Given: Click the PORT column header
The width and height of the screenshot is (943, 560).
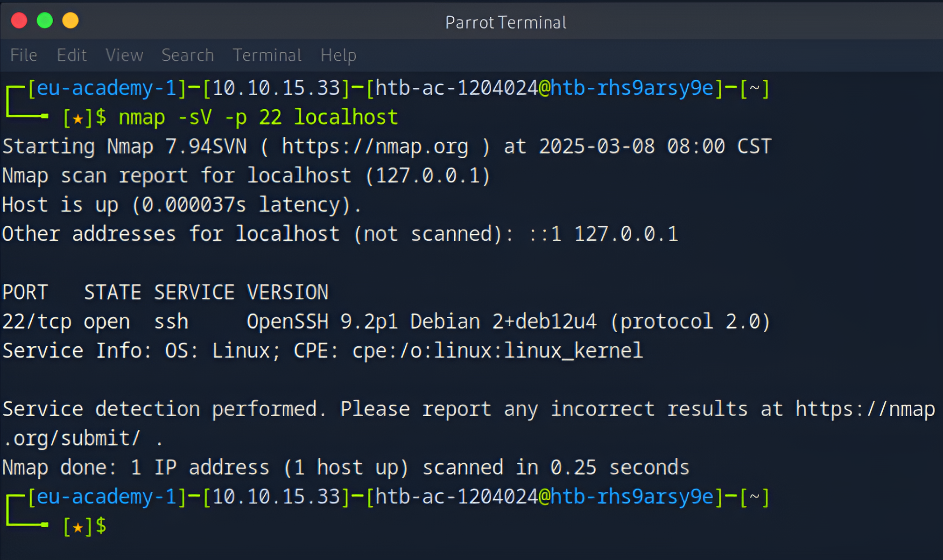Looking at the screenshot, I should point(25,293).
